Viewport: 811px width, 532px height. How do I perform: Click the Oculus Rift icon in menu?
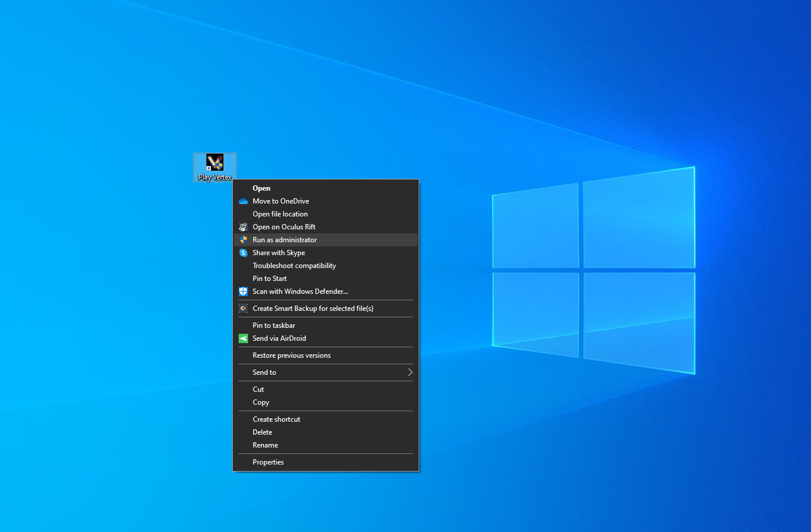pyautogui.click(x=243, y=227)
